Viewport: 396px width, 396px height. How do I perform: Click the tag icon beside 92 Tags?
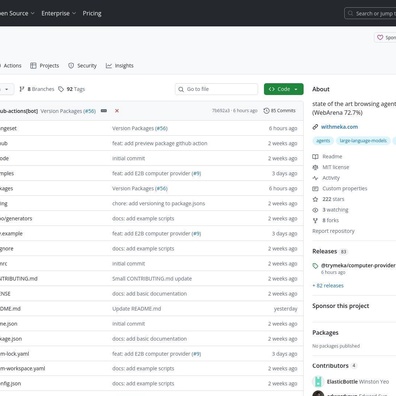point(61,89)
